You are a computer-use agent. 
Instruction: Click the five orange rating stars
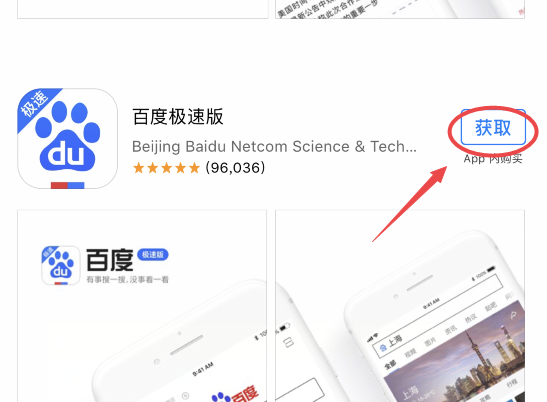tap(166, 168)
